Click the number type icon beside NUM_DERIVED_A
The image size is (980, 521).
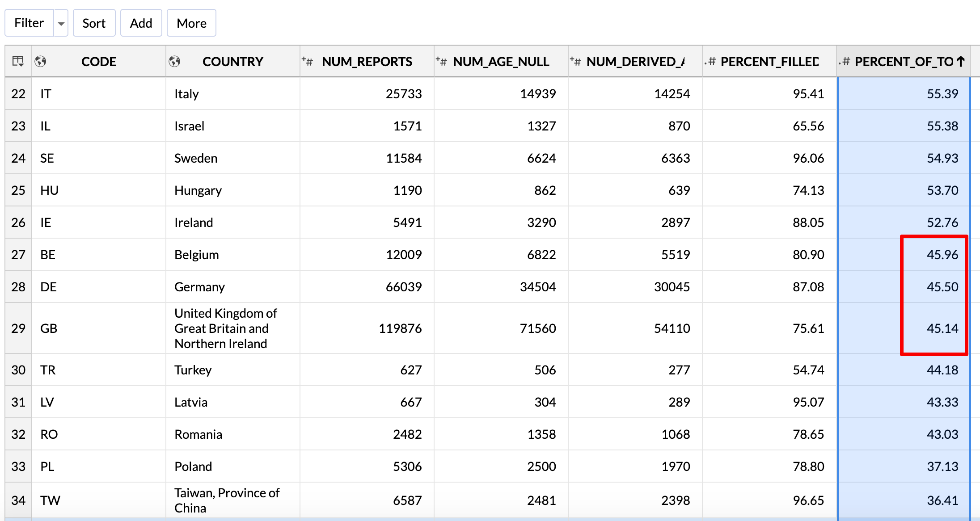click(575, 61)
